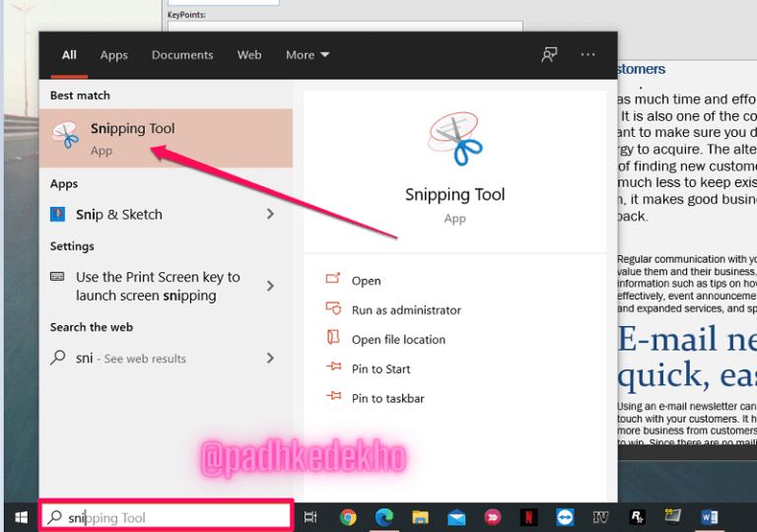
Task: Open the More filter dropdown
Action: click(308, 55)
